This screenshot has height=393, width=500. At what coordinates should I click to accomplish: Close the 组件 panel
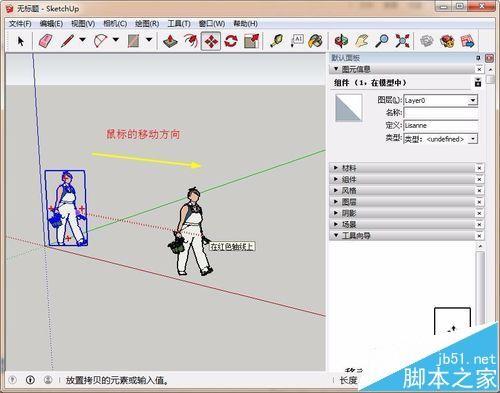point(479,179)
